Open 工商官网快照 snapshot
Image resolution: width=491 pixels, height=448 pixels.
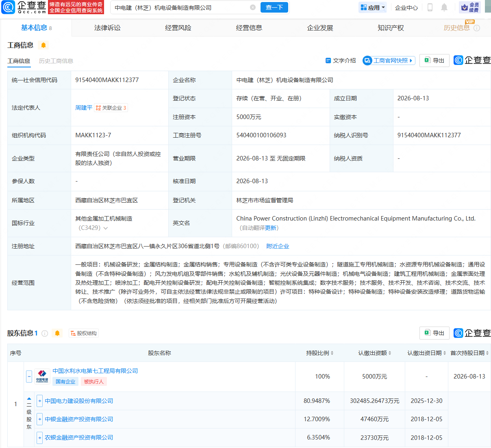[389, 61]
